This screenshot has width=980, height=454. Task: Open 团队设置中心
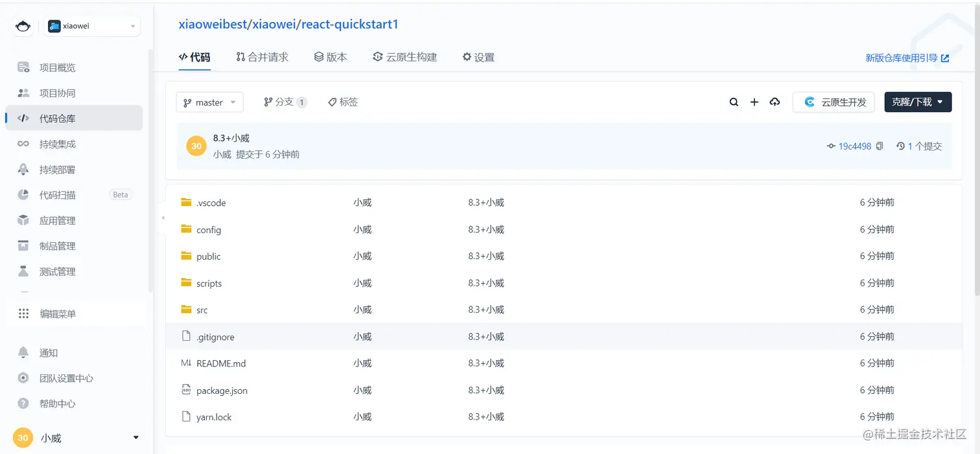(73, 378)
